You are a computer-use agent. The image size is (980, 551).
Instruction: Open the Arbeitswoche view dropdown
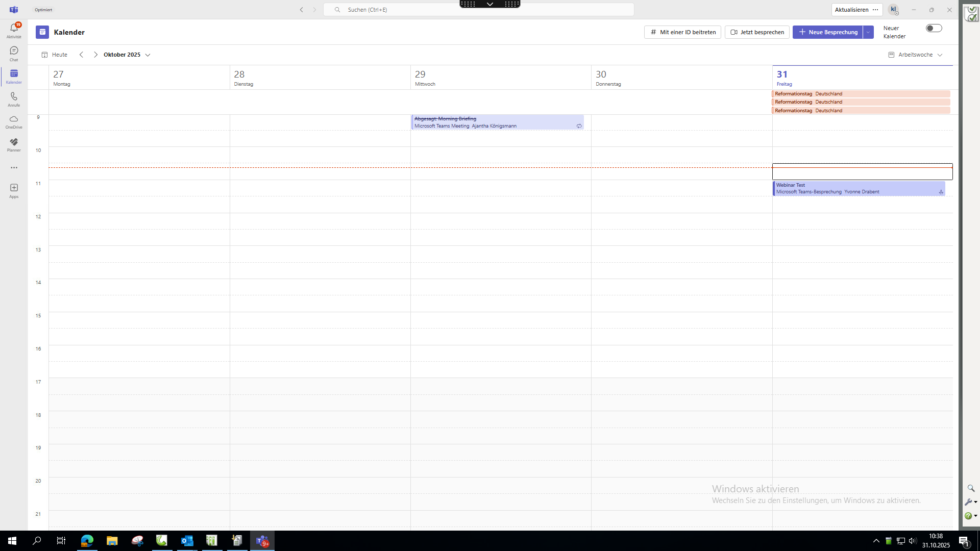(915, 55)
